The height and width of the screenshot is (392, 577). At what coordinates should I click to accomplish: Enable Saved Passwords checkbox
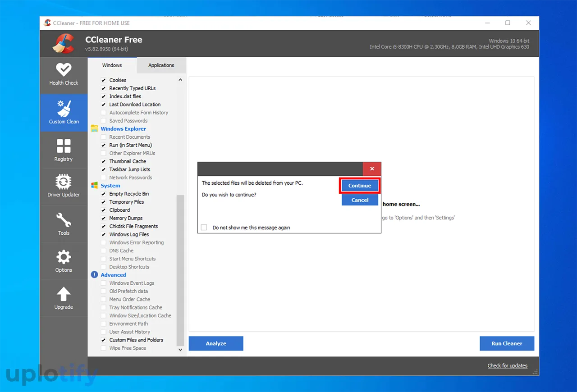pyautogui.click(x=104, y=121)
